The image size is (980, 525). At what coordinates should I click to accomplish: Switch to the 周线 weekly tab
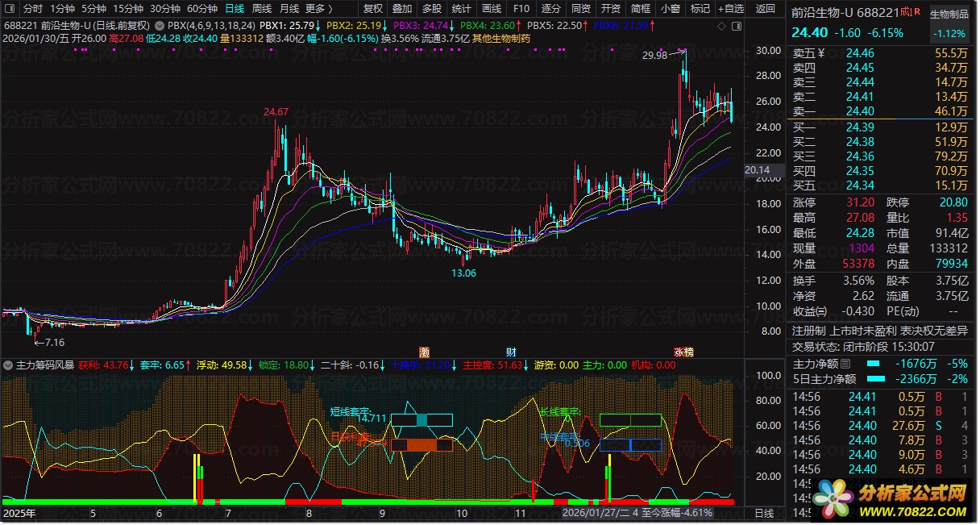pos(261,9)
